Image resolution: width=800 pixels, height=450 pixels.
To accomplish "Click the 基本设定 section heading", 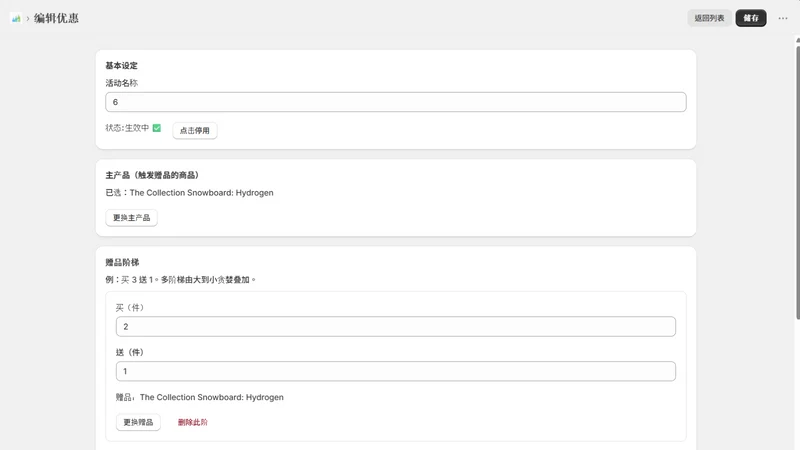I will (x=121, y=66).
